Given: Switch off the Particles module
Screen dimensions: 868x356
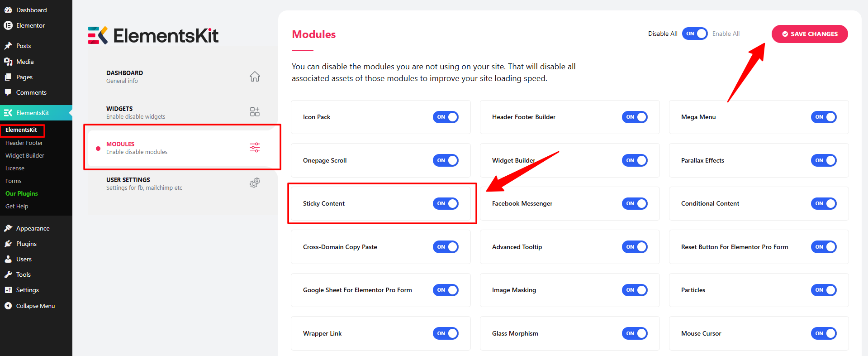Looking at the screenshot, I should click(x=823, y=290).
